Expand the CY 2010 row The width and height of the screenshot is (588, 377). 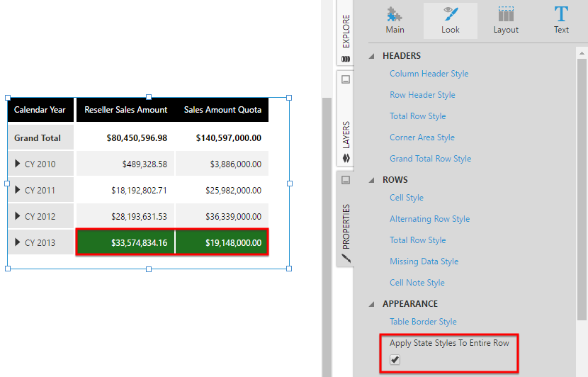(x=17, y=164)
